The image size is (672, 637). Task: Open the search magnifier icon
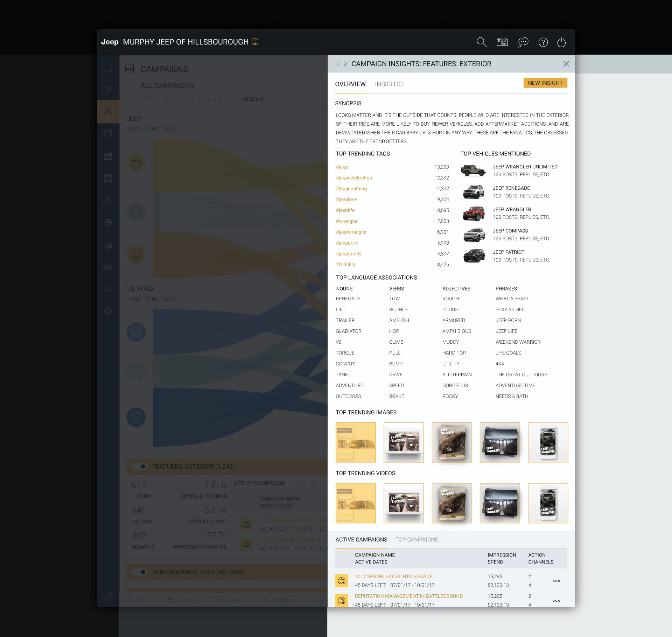tap(482, 42)
